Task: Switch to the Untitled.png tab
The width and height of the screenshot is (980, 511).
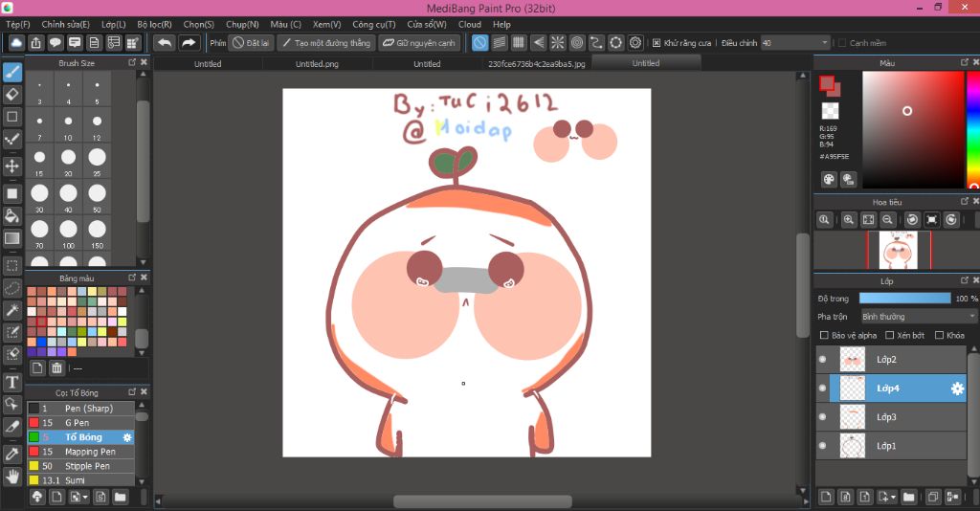Action: point(317,64)
